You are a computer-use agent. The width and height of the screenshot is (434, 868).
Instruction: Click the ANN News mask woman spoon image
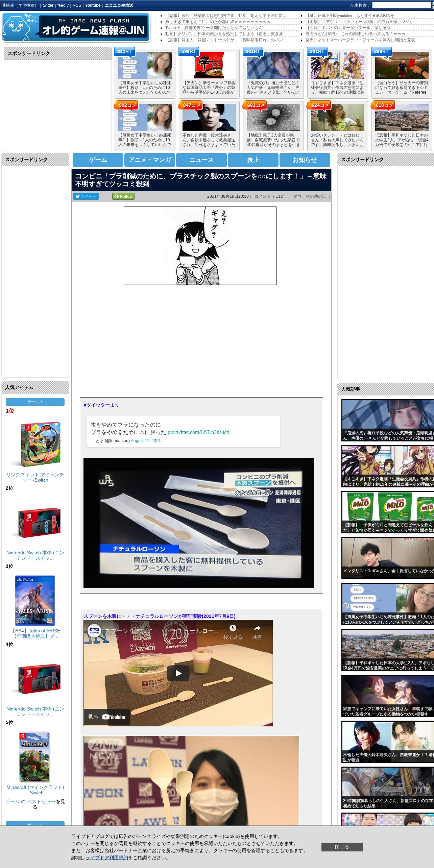[x=191, y=781]
